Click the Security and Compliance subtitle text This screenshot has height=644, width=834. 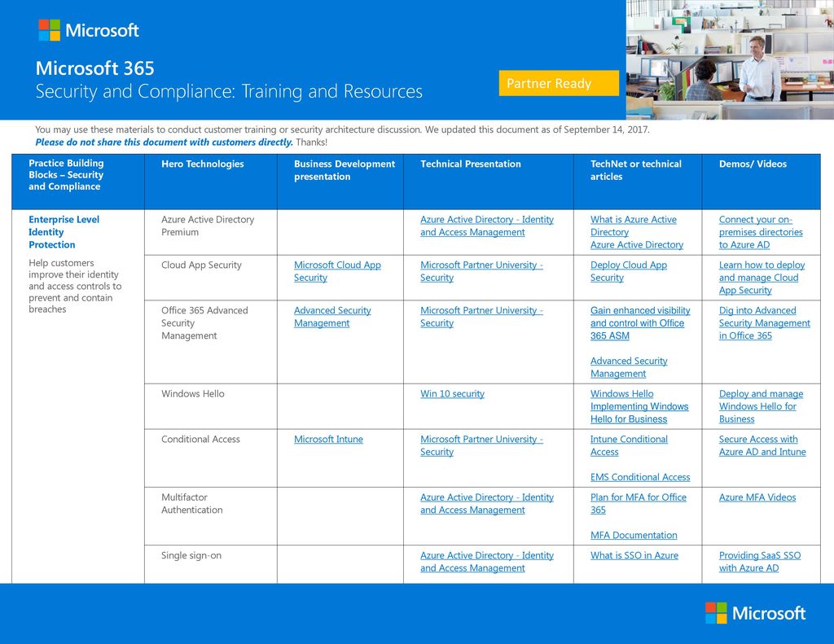coord(229,91)
